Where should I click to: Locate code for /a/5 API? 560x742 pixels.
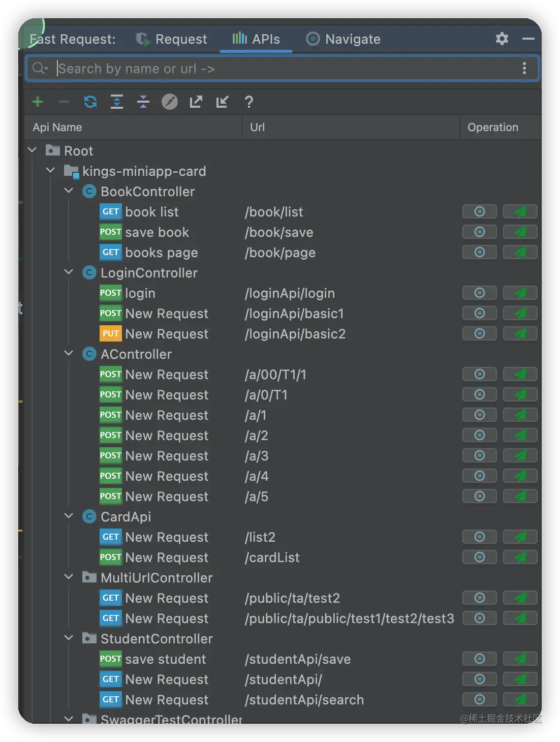pos(479,496)
